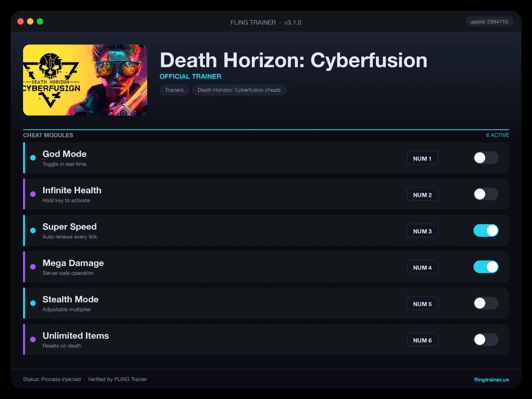Enable Stealth Mode switch
Viewport: 532px width, 399px height.
(x=486, y=303)
